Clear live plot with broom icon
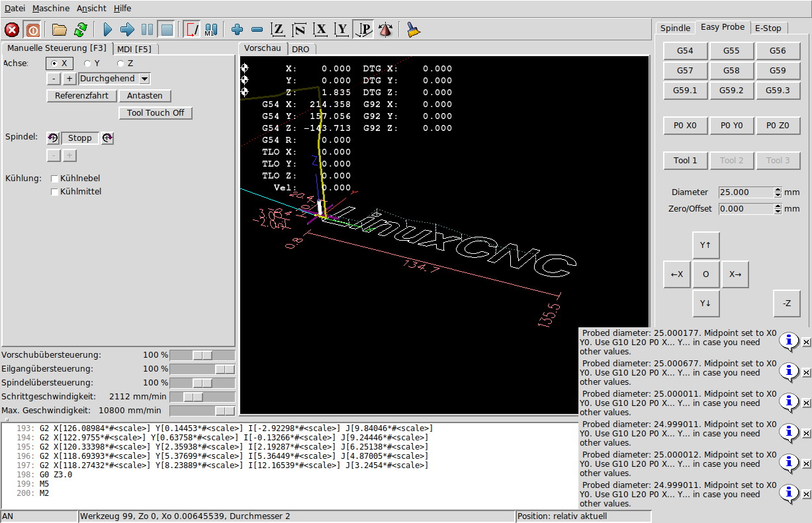Screen dimensions: 812x523 click(414, 30)
